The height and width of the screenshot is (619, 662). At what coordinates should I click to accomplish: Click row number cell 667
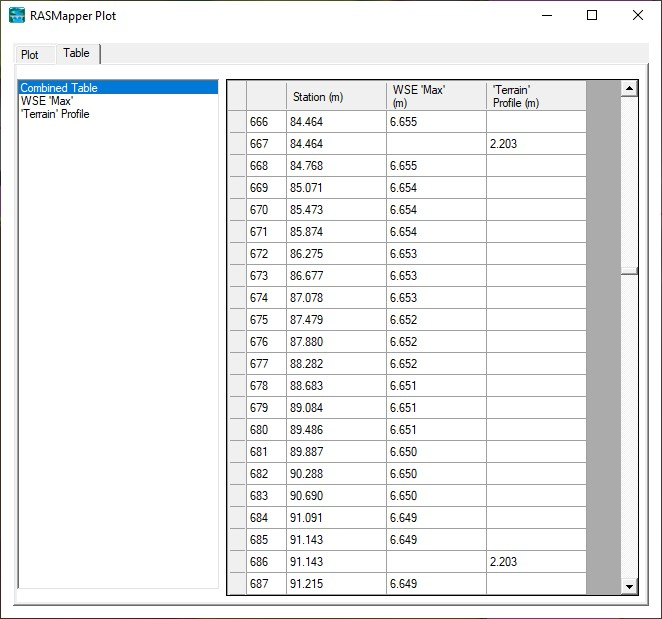tap(266, 144)
